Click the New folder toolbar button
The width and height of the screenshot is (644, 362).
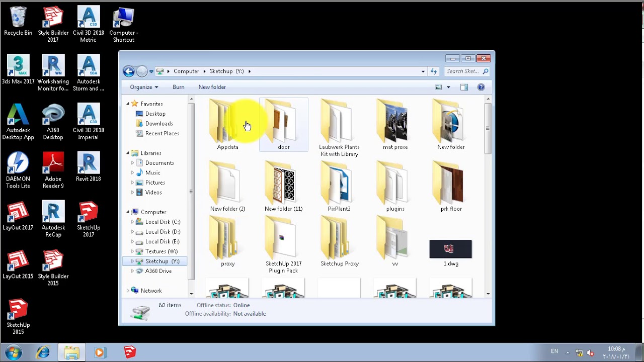pos(212,87)
